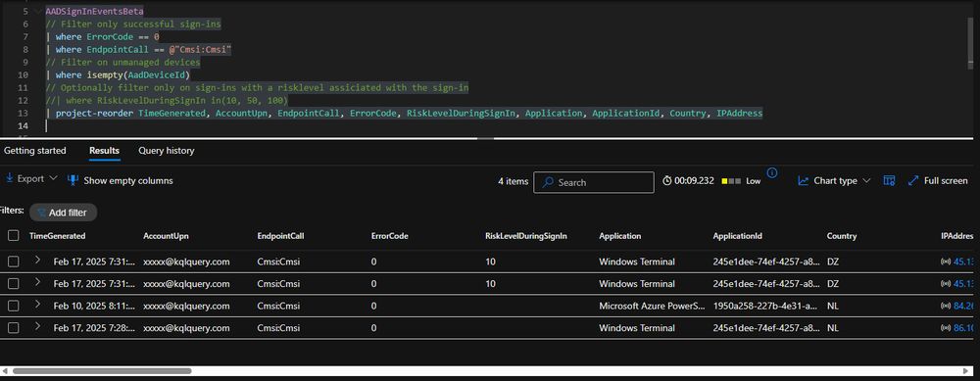This screenshot has height=381, width=980.
Task: Click into the results Search box
Action: click(594, 182)
